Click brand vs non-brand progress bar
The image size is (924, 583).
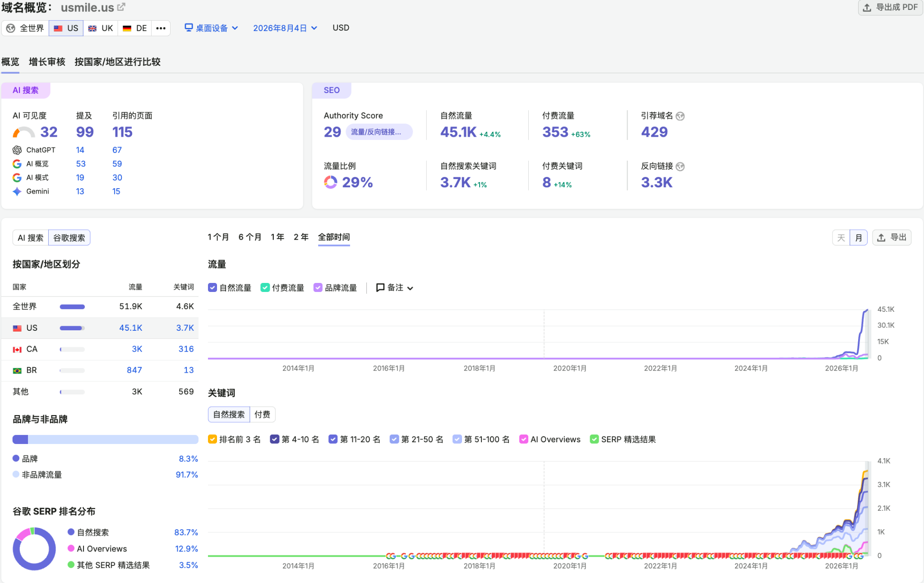106,439
